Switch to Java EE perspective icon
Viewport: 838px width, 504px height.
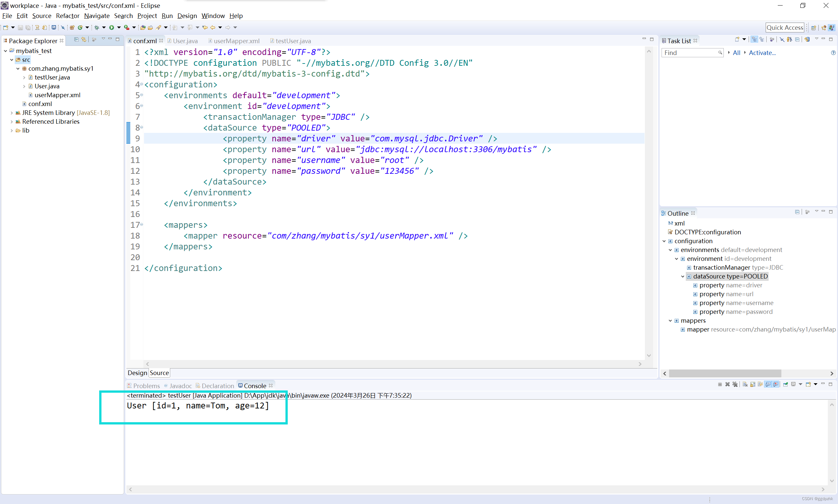[x=824, y=28]
